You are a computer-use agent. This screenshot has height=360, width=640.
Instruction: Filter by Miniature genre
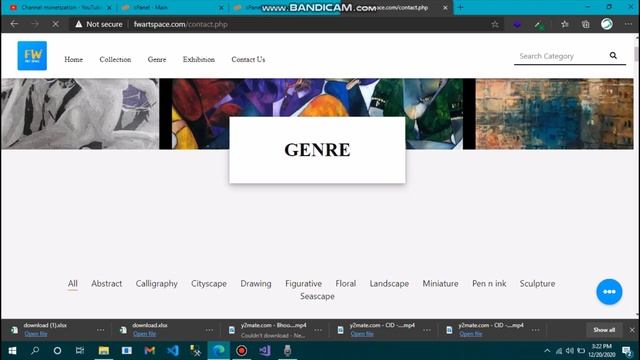pyautogui.click(x=440, y=284)
